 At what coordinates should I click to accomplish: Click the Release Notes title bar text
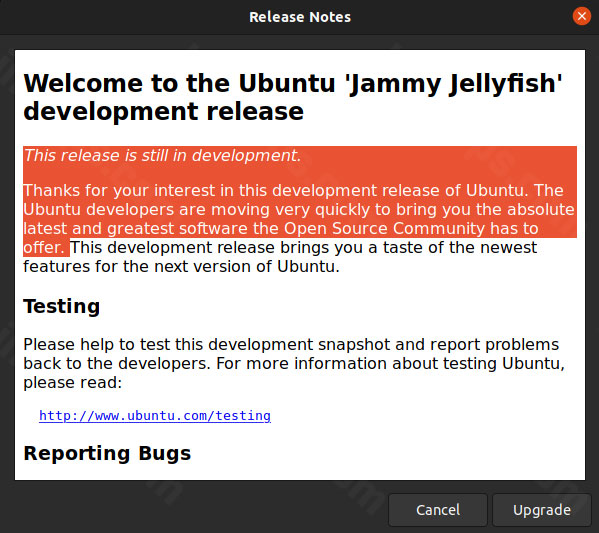[x=300, y=17]
